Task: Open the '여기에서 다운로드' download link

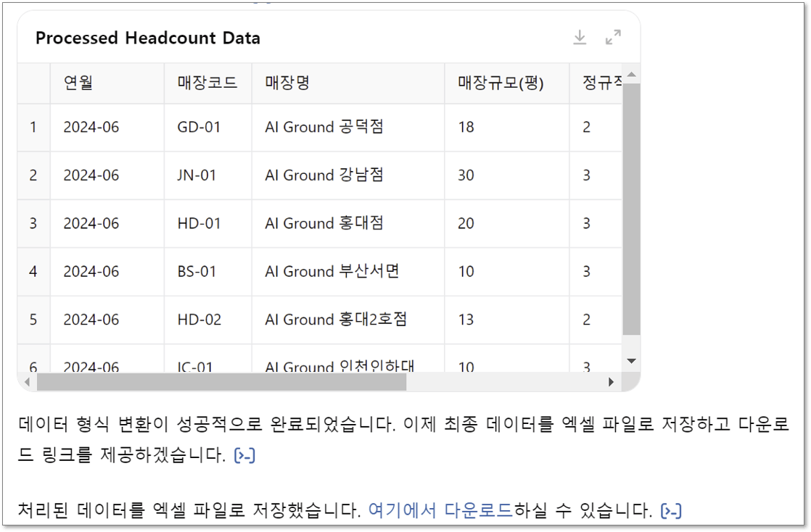Action: point(440,510)
